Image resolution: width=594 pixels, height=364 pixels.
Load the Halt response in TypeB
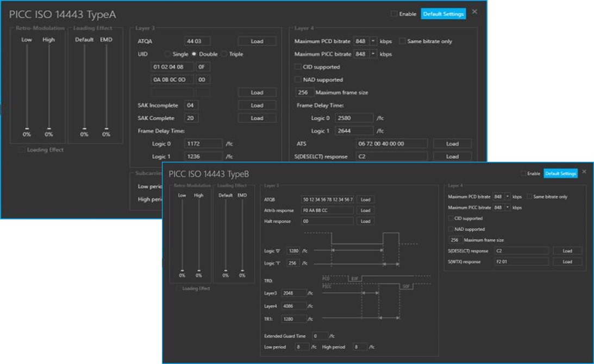365,221
